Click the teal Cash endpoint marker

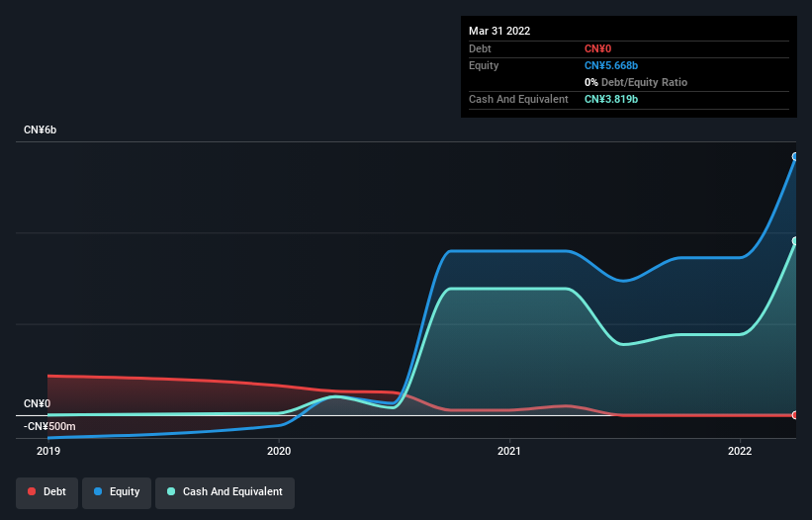(795, 240)
